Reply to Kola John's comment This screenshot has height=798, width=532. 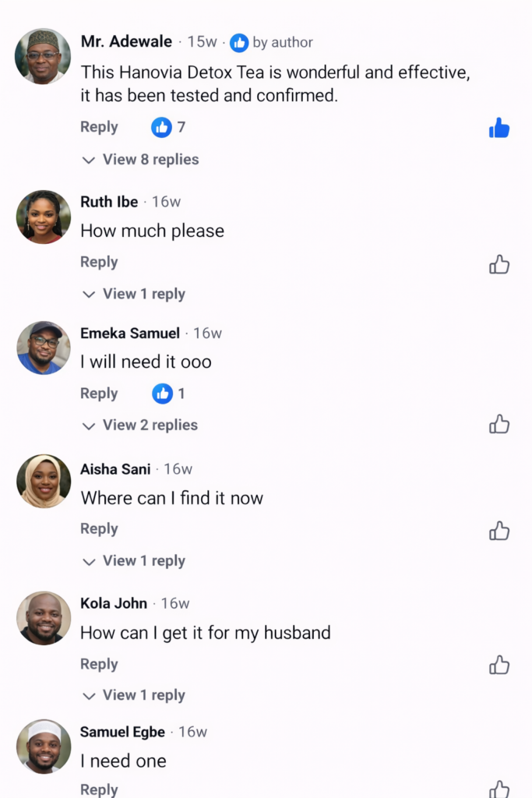pyautogui.click(x=99, y=664)
